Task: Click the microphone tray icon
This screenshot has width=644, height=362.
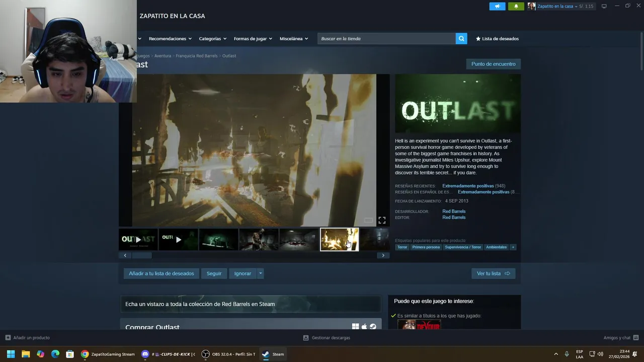Action: point(567,354)
